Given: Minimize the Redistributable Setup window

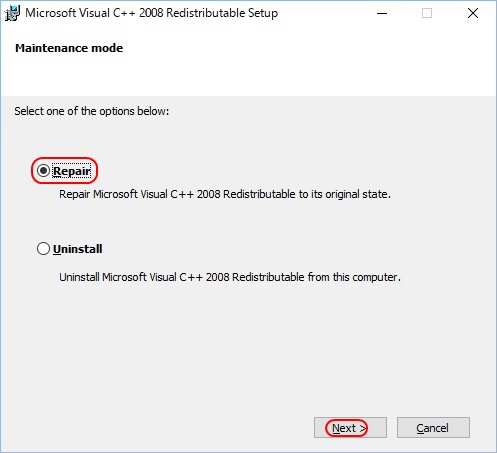Looking at the screenshot, I should coord(382,13).
